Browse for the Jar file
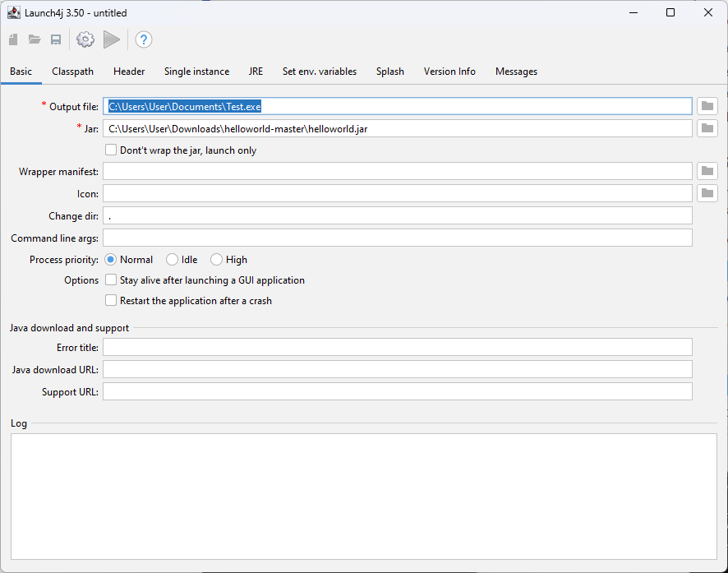The height and width of the screenshot is (573, 728). pyautogui.click(x=707, y=128)
